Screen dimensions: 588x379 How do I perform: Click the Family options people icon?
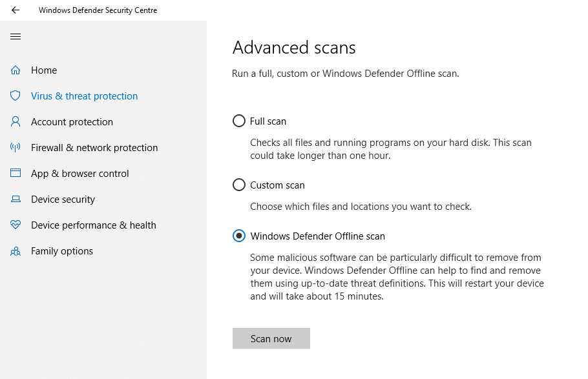click(x=16, y=251)
